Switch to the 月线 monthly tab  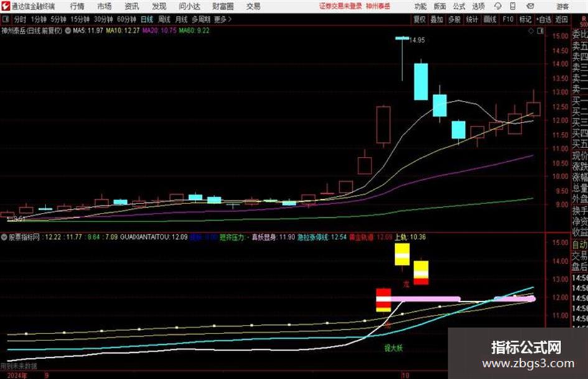(182, 19)
